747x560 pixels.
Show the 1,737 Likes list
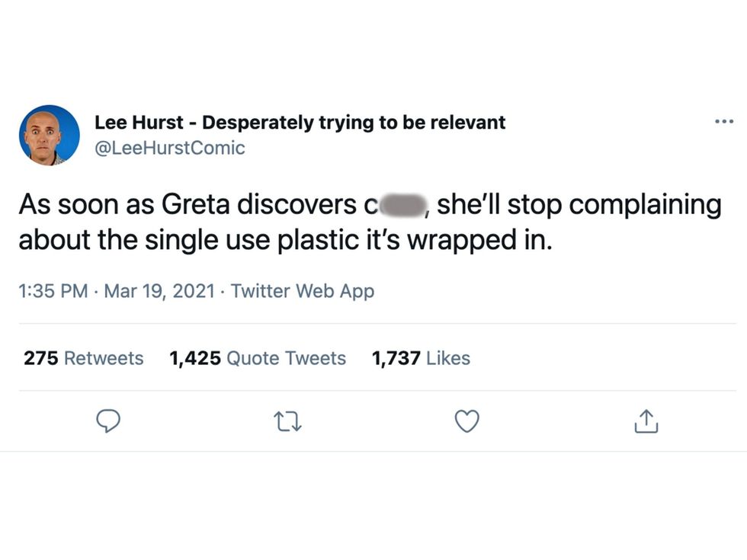click(421, 358)
